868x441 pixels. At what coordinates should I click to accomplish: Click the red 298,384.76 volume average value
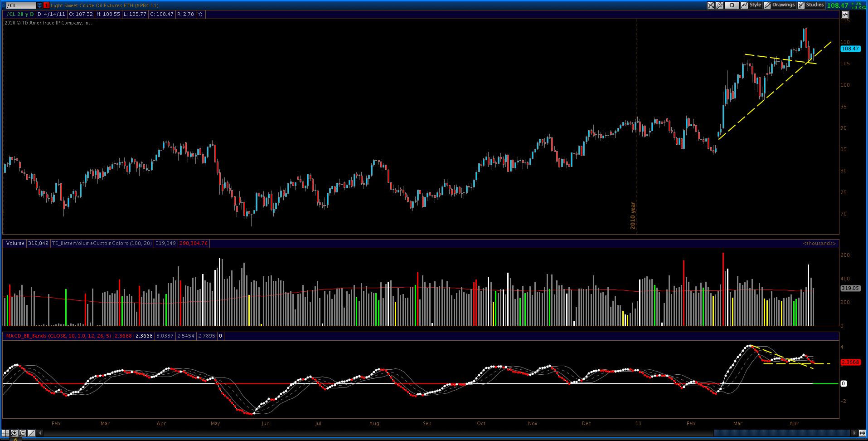(194, 243)
